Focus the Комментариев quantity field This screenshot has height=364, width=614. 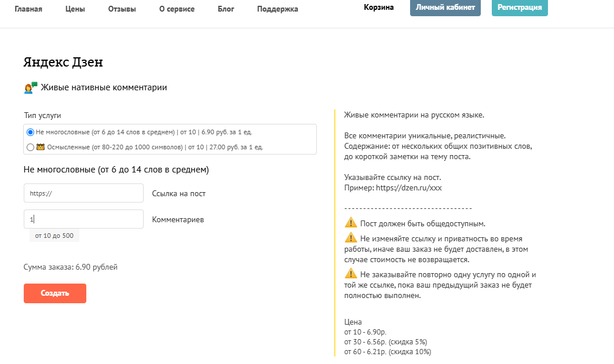pos(83,219)
